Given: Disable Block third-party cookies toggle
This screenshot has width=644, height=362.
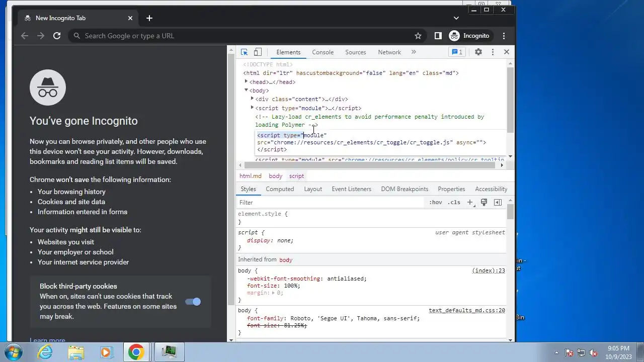Looking at the screenshot, I should [193, 302].
